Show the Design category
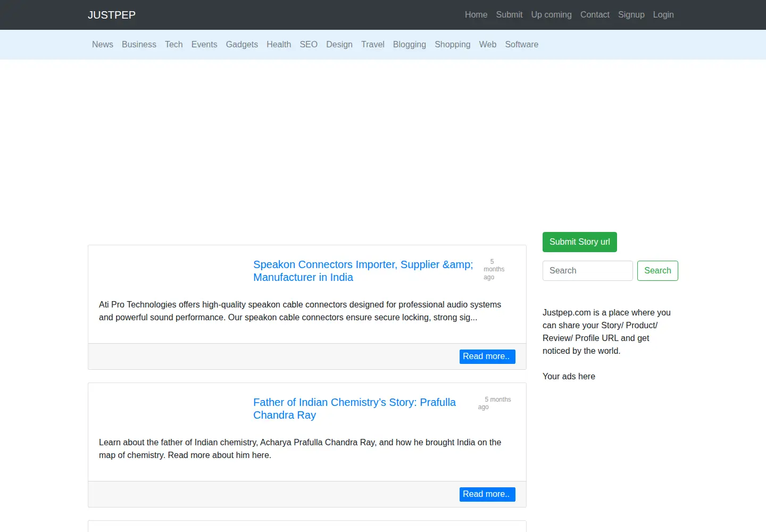This screenshot has height=532, width=766. tap(339, 45)
